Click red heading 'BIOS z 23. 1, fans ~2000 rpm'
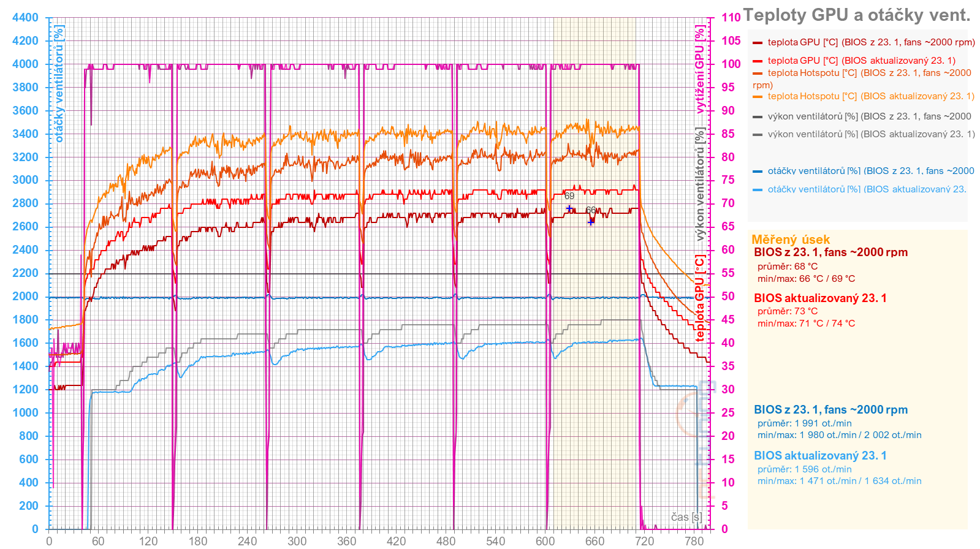The image size is (980, 549). coord(830,252)
